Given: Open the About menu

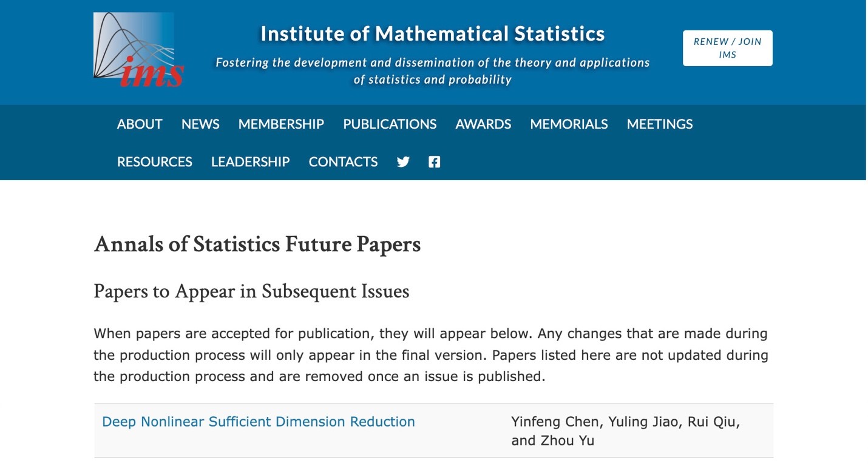Looking at the screenshot, I should [x=140, y=124].
